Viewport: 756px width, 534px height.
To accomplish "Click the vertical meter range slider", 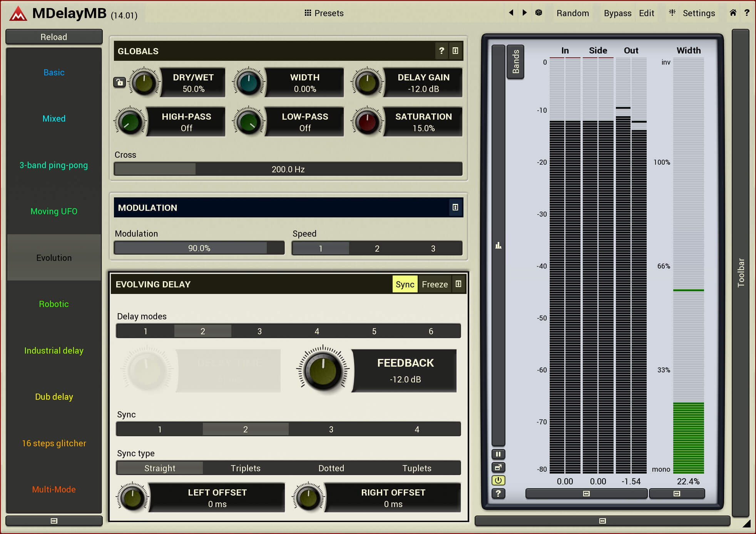I will pyautogui.click(x=498, y=245).
